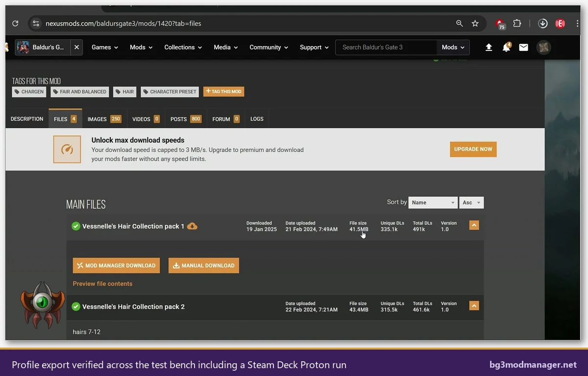Open notifications bell with 4 badge
Viewport: 588px width, 376px height.
click(506, 47)
